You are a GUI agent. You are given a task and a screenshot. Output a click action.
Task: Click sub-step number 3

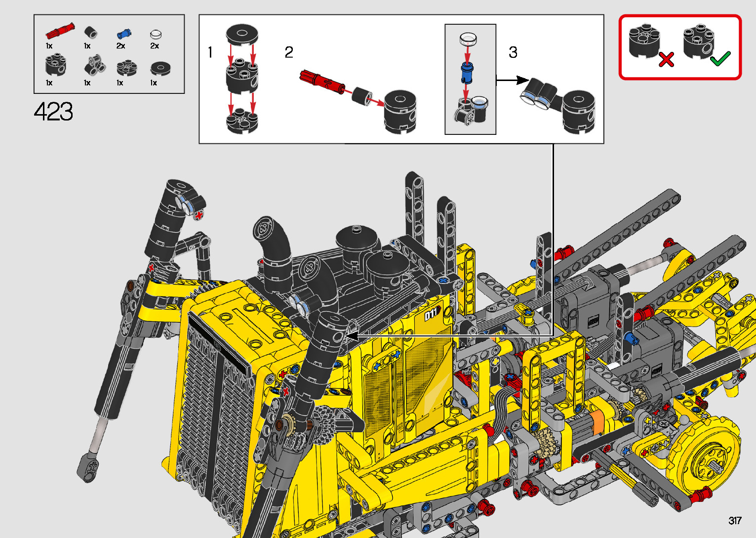513,52
